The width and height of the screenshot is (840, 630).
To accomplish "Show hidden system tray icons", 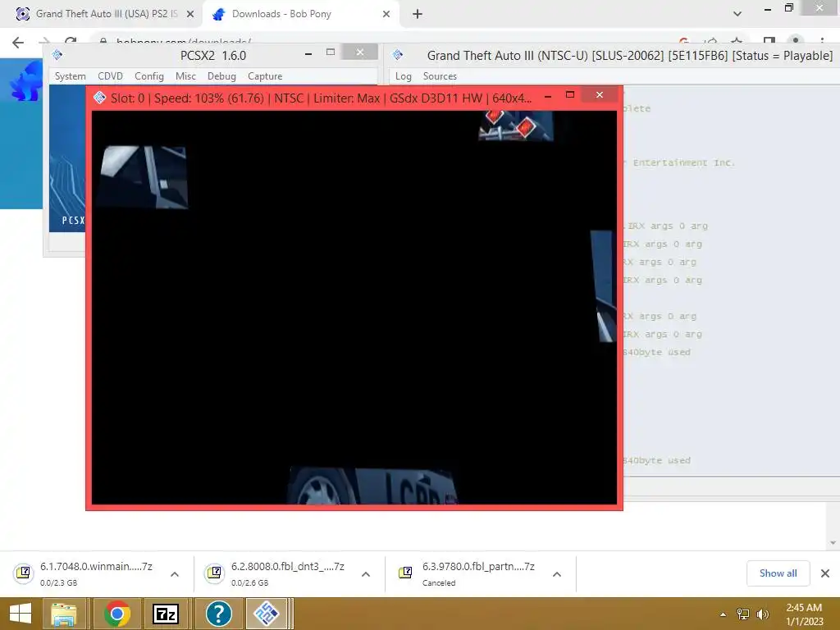I will click(x=723, y=614).
